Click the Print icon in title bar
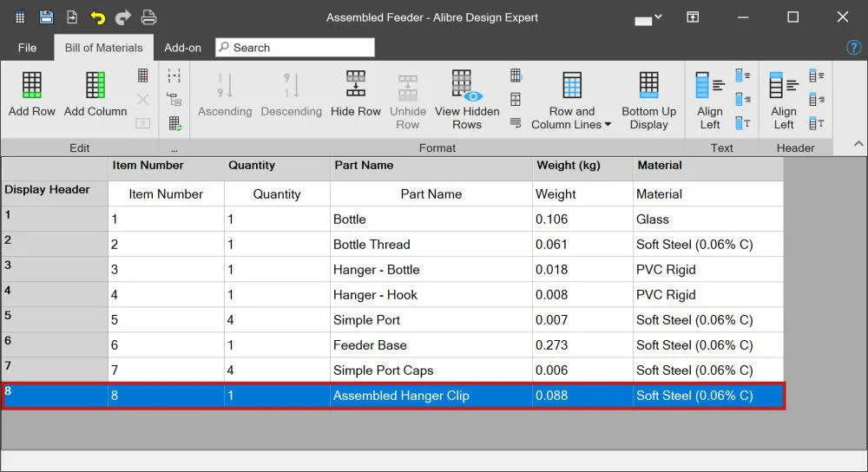 coord(148,17)
